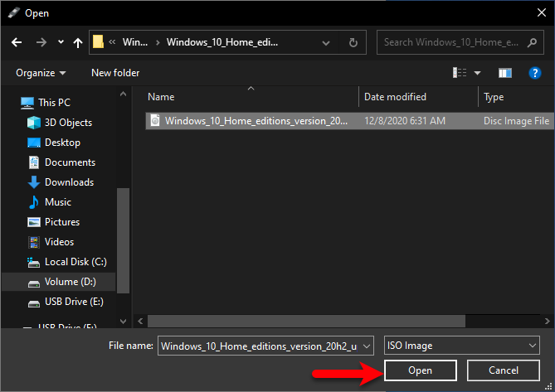Click the search magnifier icon
The width and height of the screenshot is (555, 392).
[532, 43]
